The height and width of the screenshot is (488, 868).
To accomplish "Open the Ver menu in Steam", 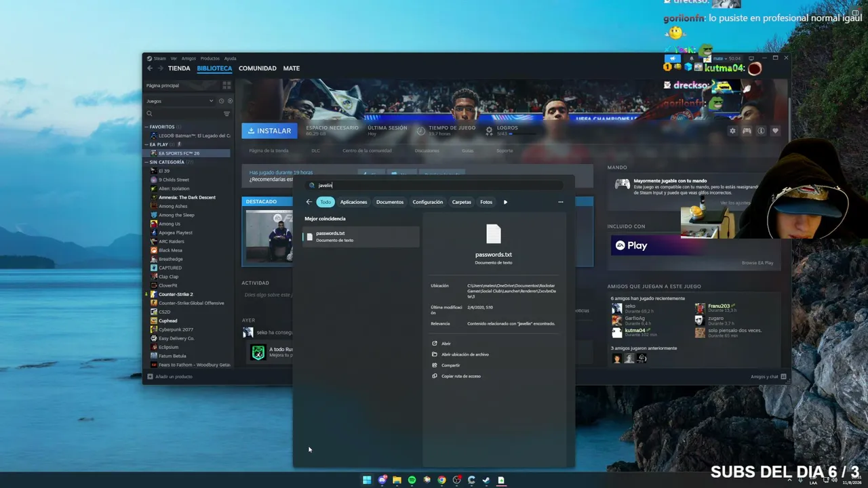I will [174, 58].
